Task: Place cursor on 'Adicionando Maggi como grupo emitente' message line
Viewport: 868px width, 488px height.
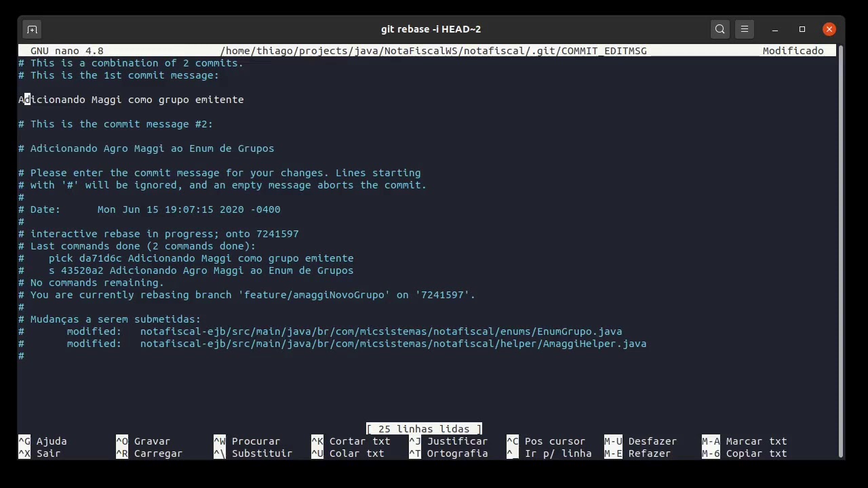Action: (131, 100)
